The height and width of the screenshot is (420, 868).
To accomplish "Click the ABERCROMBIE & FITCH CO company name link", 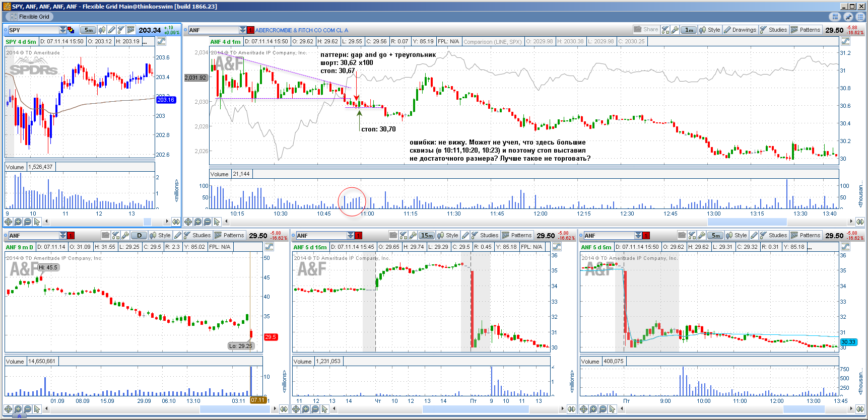I will (x=301, y=30).
